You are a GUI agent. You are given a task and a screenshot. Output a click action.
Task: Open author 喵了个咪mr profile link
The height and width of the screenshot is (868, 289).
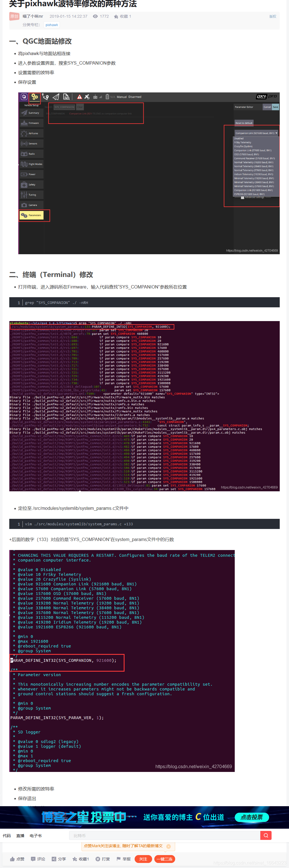tap(33, 17)
